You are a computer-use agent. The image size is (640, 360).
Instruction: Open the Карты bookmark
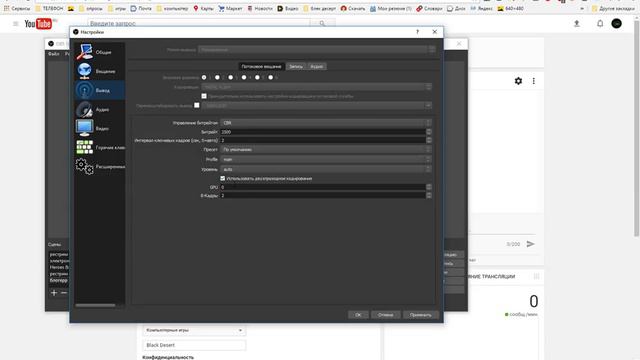point(204,8)
